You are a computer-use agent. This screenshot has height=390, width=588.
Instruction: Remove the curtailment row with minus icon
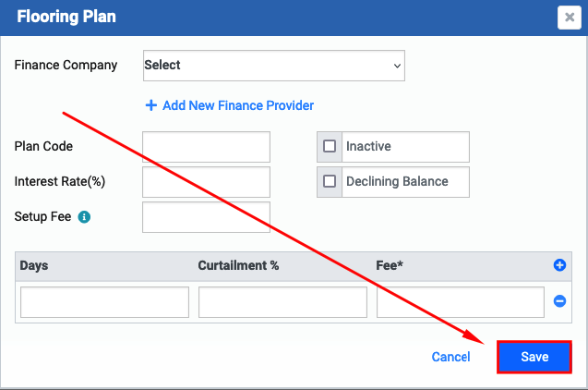[559, 301]
